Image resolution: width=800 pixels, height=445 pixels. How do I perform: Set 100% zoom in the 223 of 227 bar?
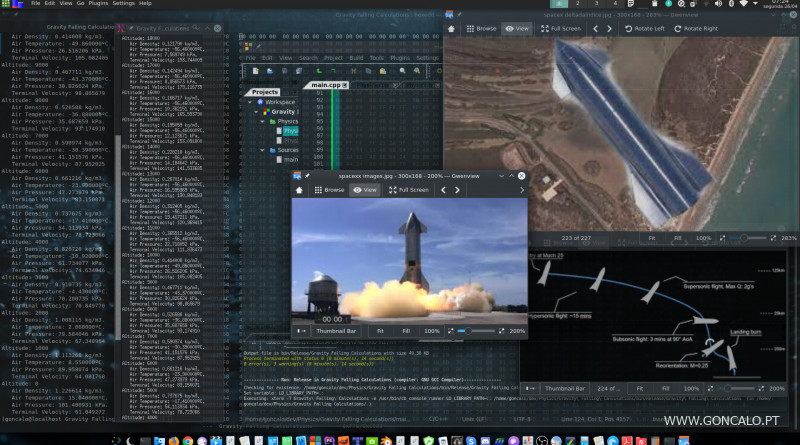(703, 238)
